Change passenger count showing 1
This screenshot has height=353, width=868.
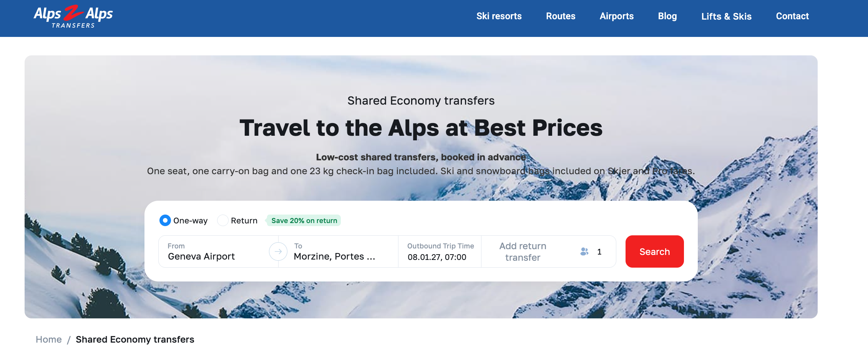point(599,251)
